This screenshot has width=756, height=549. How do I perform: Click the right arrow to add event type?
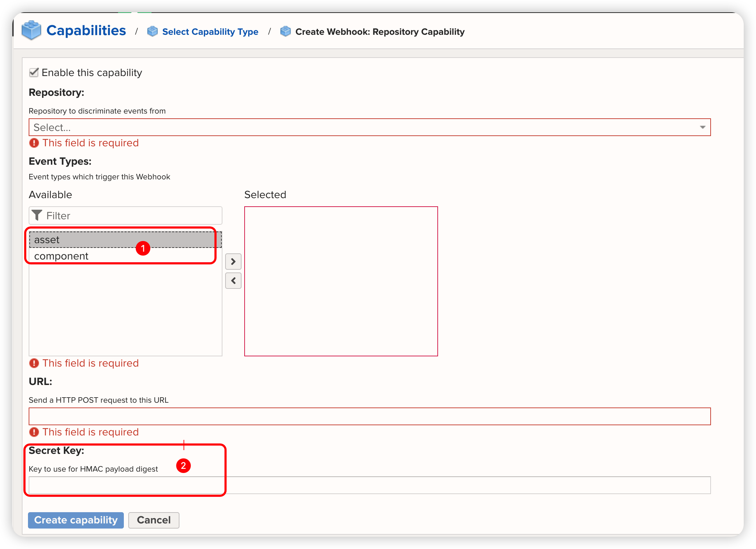click(x=233, y=262)
